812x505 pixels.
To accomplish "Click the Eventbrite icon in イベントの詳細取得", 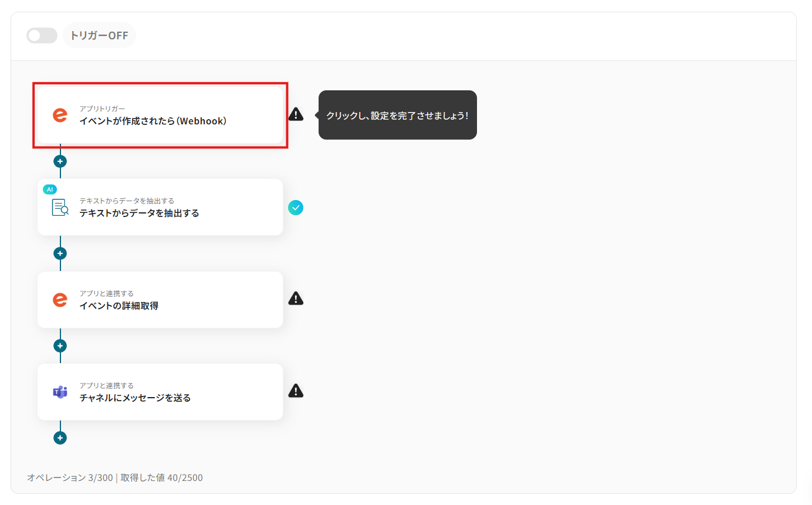I will 60,300.
